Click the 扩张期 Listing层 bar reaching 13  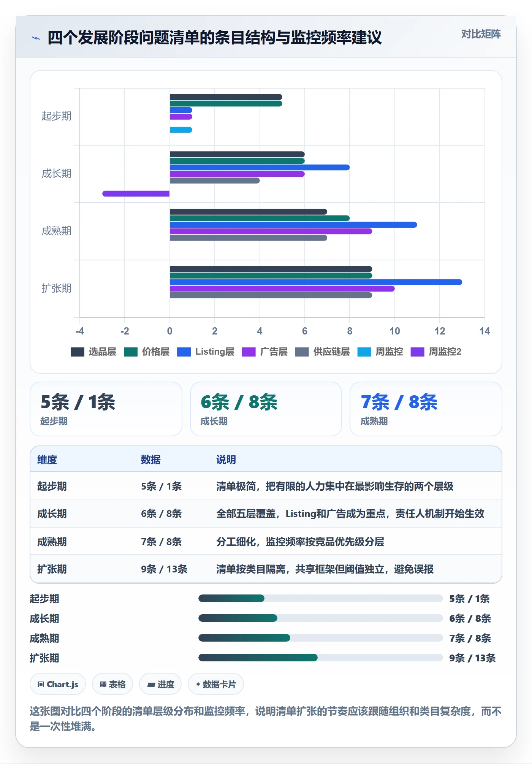tap(316, 282)
